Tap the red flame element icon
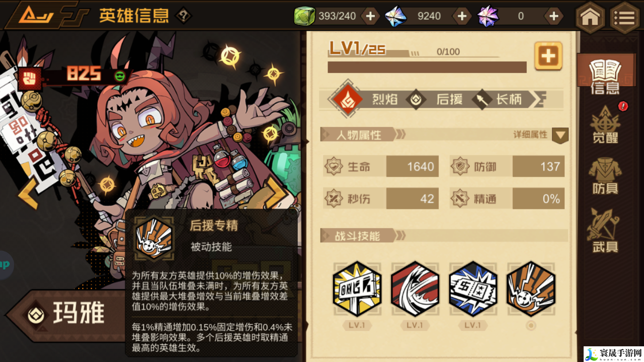 (348, 99)
